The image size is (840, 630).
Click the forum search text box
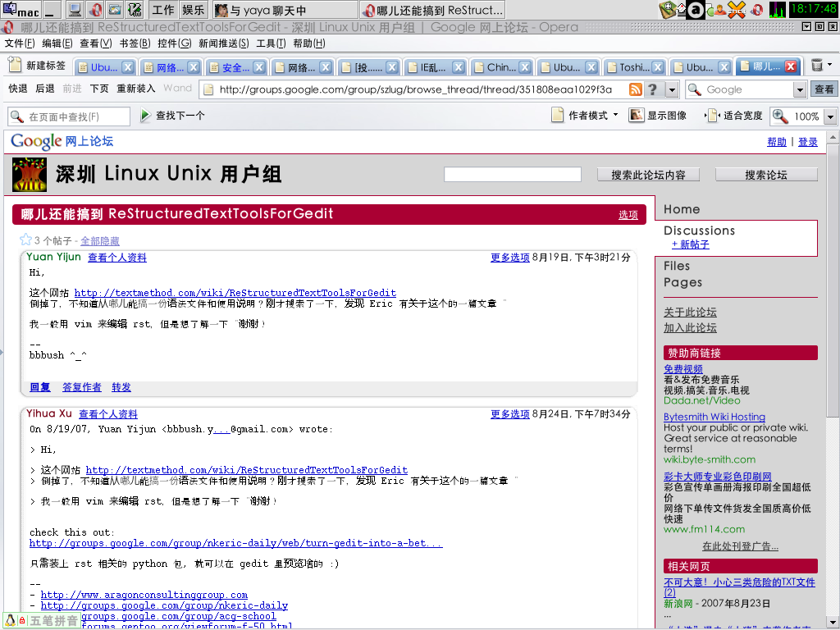pos(513,174)
